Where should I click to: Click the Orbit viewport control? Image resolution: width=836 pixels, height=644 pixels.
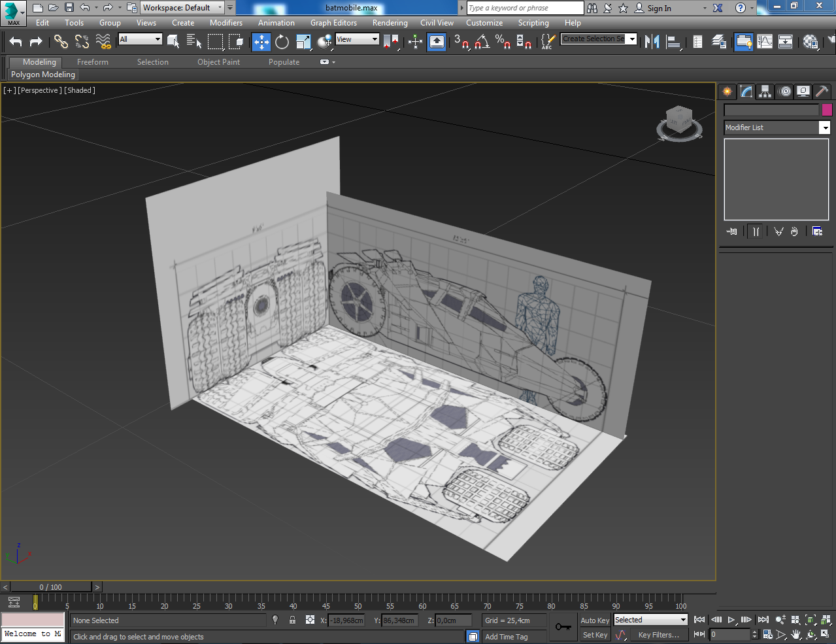tap(811, 634)
